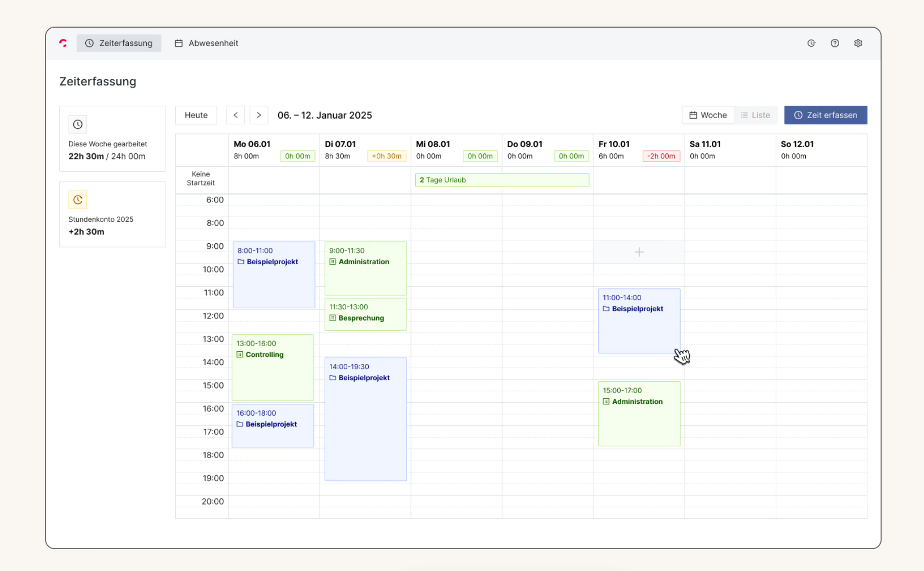Switch to Woche calendar view
The height and width of the screenshot is (571, 924).
(708, 115)
